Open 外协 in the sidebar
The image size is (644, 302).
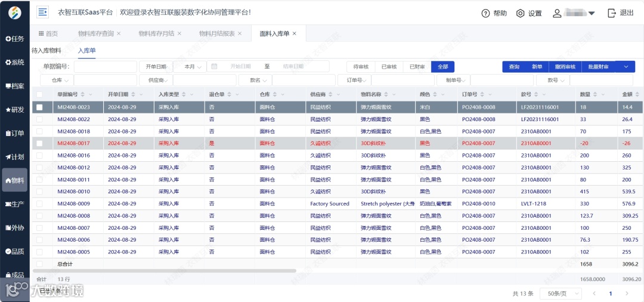[x=15, y=227]
